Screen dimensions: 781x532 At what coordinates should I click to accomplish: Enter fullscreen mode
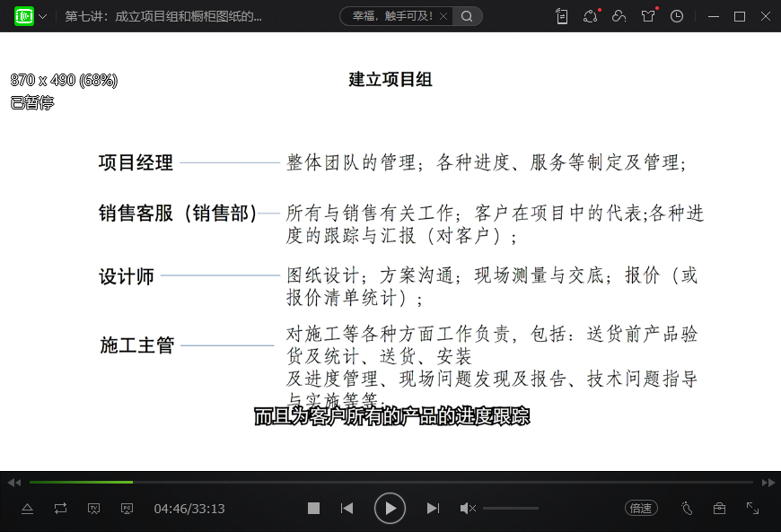(752, 508)
